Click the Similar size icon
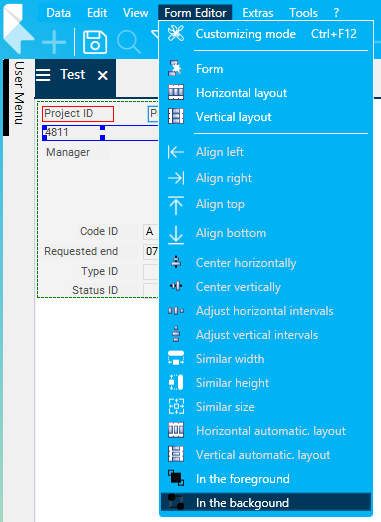381x522 pixels. point(176,406)
